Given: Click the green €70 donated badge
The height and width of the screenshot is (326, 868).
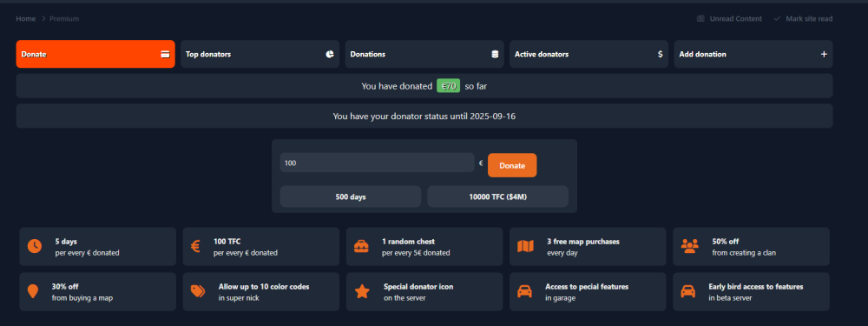Looking at the screenshot, I should 449,86.
